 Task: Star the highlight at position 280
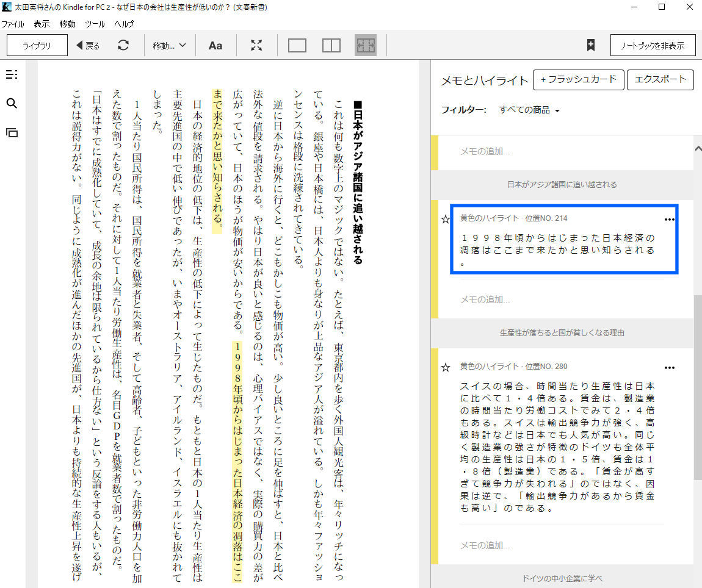point(446,367)
